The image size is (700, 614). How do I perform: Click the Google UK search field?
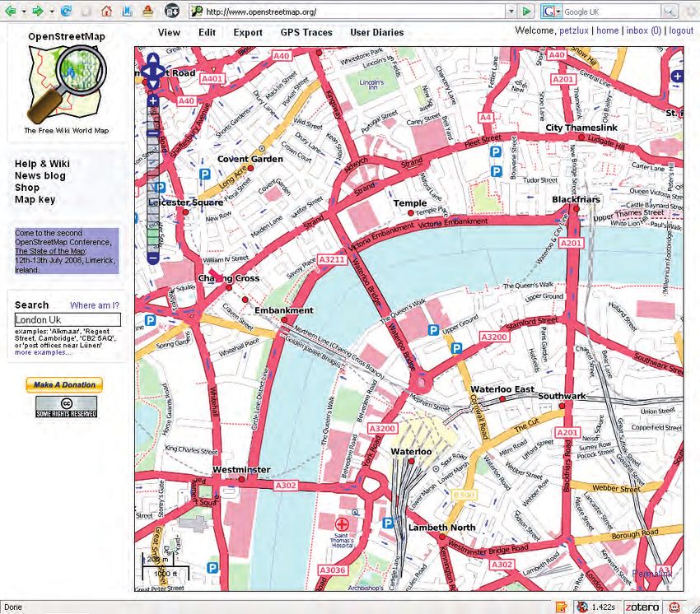click(x=612, y=12)
